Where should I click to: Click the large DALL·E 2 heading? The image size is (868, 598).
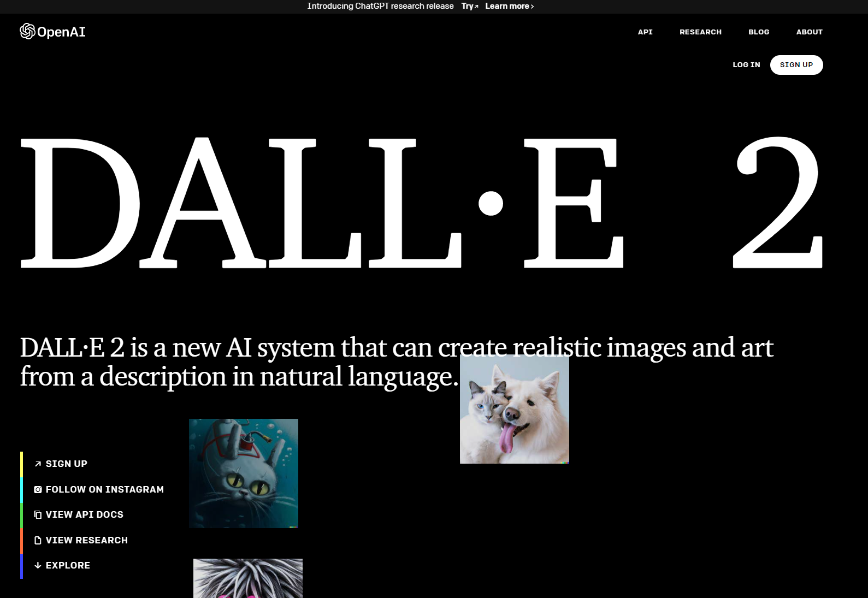coord(421,203)
